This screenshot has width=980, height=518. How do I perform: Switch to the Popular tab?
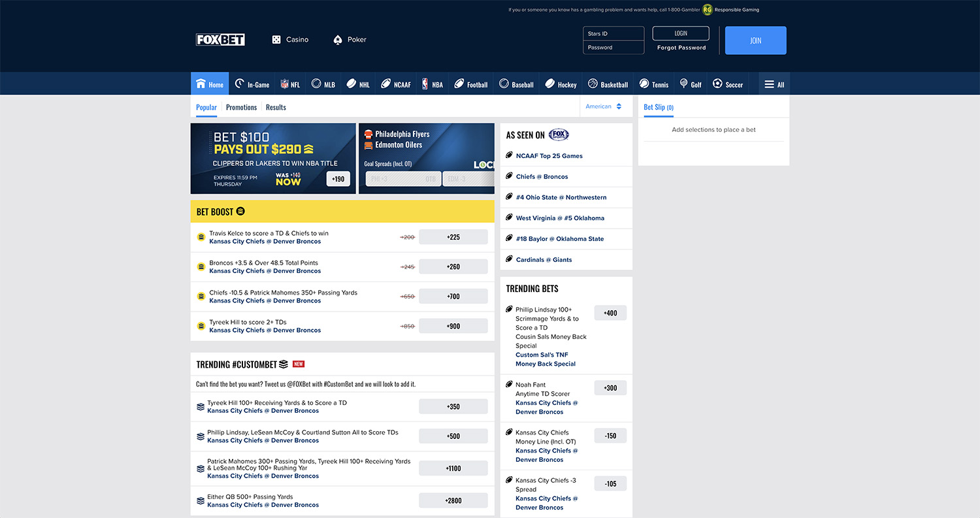(206, 107)
